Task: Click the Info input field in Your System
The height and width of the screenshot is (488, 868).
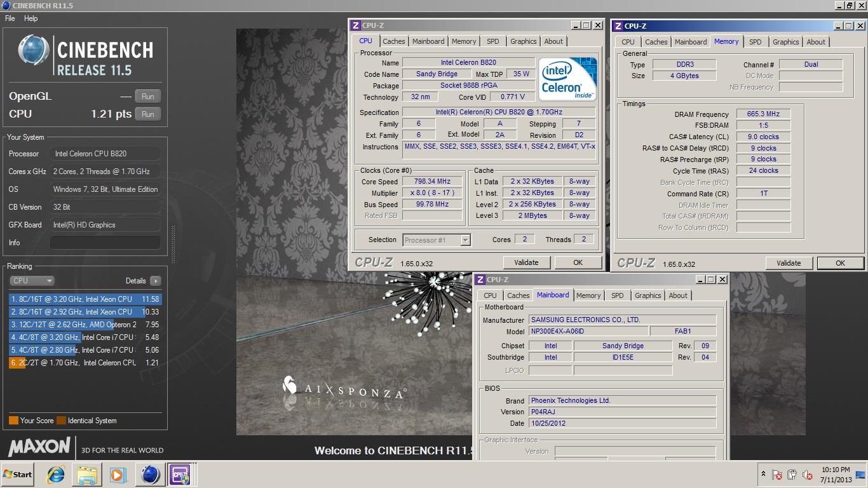Action: coord(105,243)
